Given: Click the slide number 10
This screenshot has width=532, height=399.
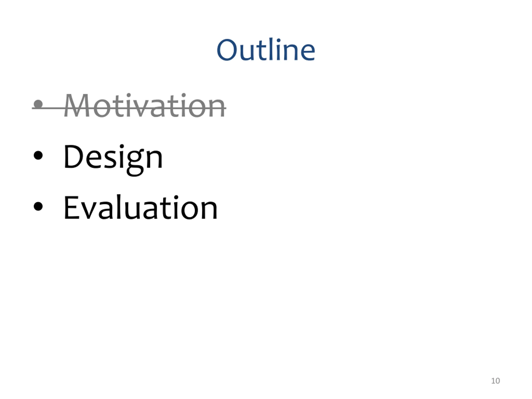Looking at the screenshot, I should point(495,381).
